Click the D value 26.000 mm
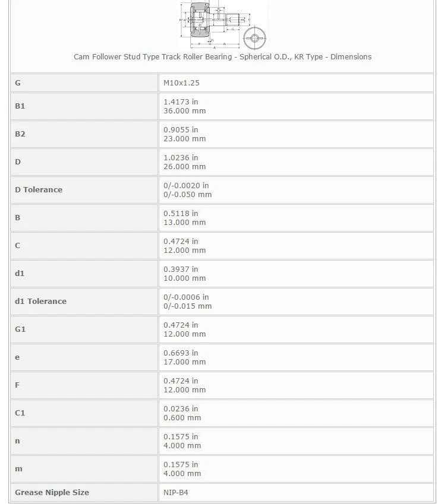The image size is (438, 504). tap(184, 167)
